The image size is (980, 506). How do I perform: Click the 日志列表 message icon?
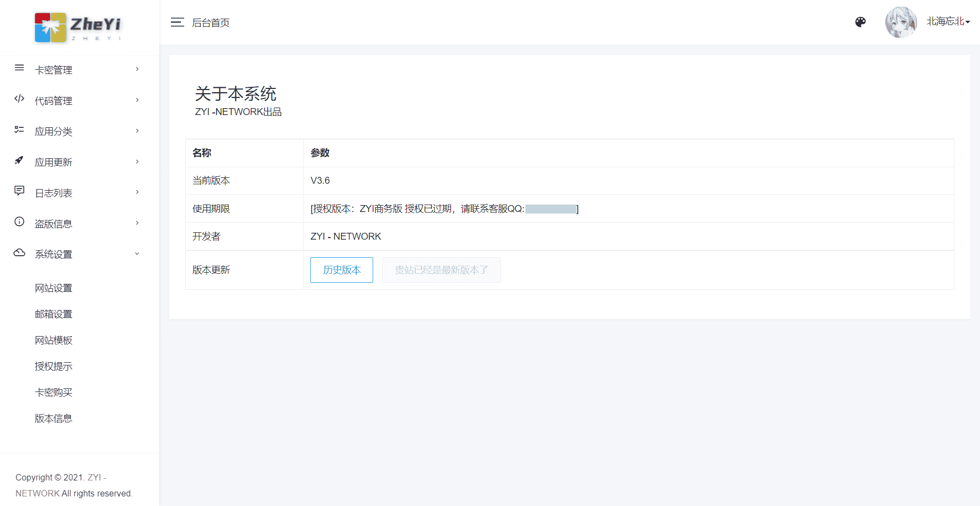[x=19, y=191]
